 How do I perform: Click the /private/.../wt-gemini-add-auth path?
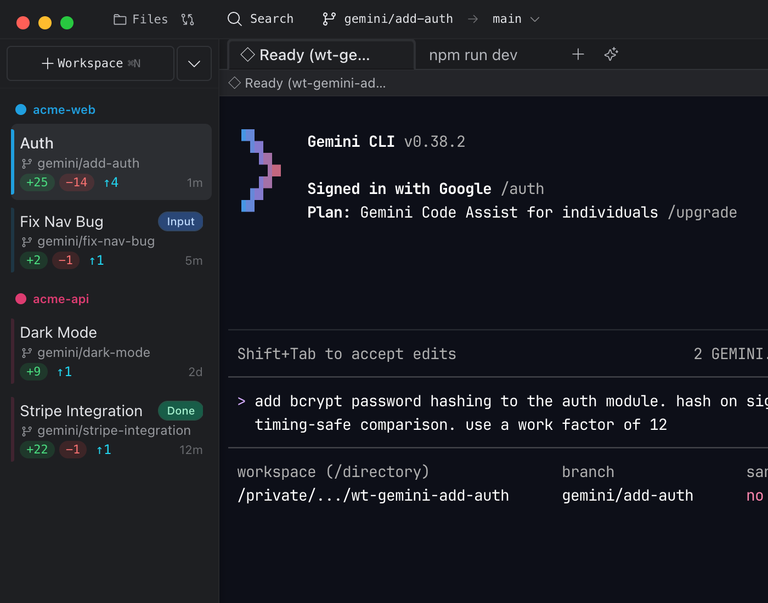373,496
